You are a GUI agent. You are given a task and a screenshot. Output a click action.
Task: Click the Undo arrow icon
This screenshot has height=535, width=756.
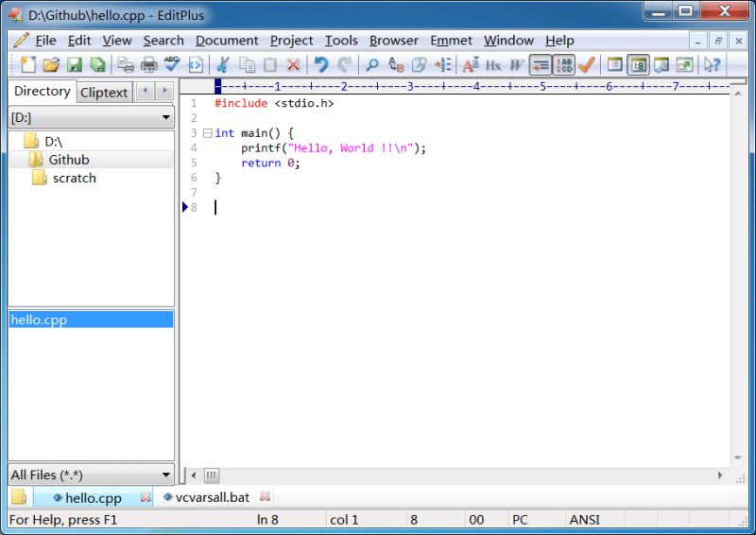320,64
